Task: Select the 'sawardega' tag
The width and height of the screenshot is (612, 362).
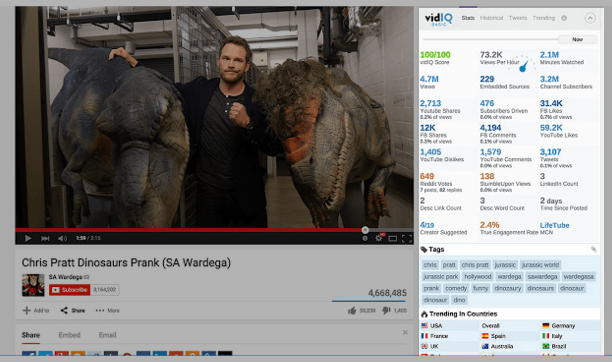Action: tap(542, 276)
